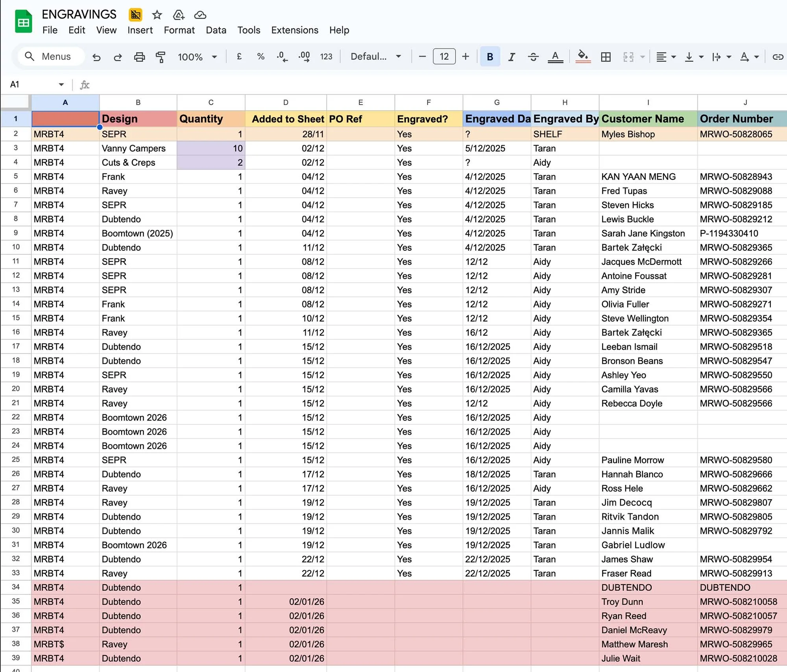Select the paint format roller icon
This screenshot has height=672, width=787.
point(161,57)
